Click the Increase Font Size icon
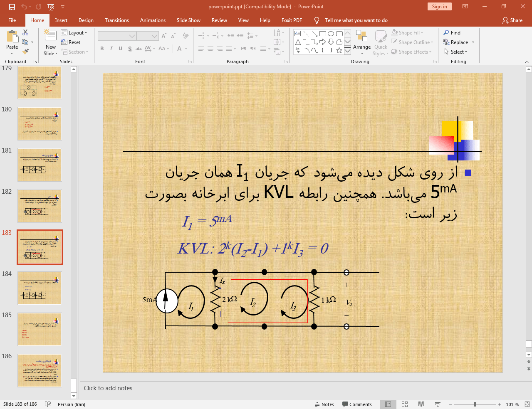 (x=164, y=36)
